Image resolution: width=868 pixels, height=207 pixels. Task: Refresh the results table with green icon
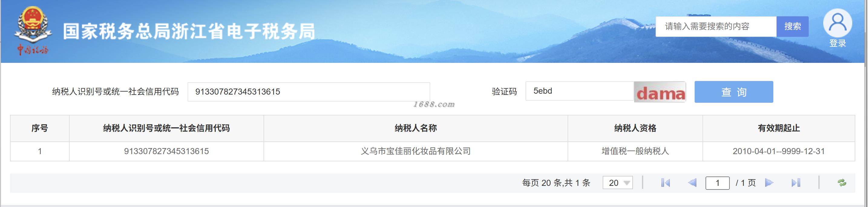(x=842, y=183)
